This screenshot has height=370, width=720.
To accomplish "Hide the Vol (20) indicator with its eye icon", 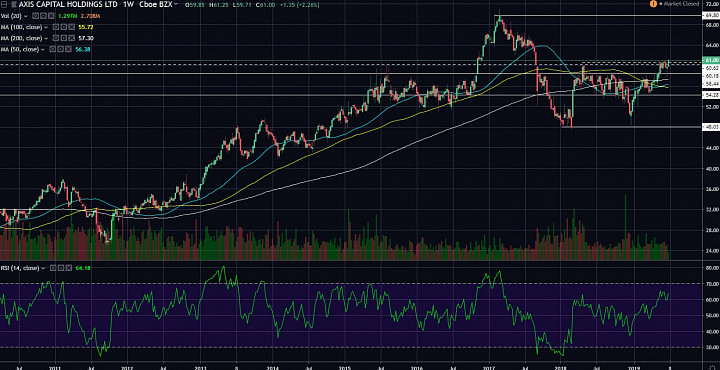I will (35, 16).
